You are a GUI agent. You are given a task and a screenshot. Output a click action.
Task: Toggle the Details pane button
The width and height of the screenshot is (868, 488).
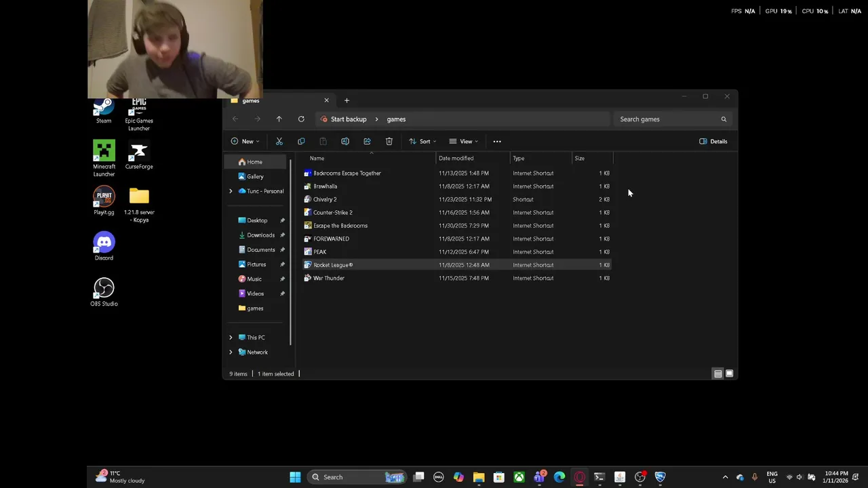coord(713,142)
